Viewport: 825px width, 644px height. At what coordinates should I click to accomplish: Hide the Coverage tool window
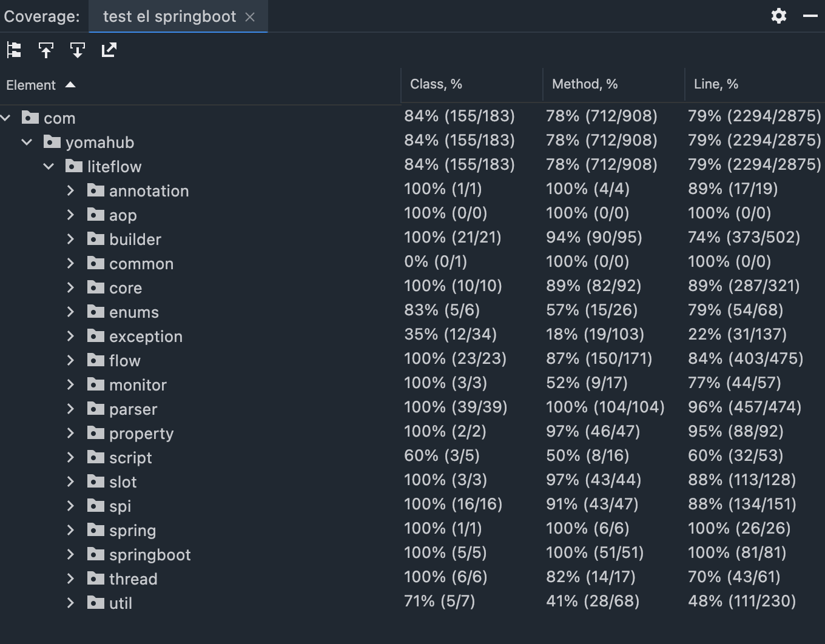coord(810,16)
